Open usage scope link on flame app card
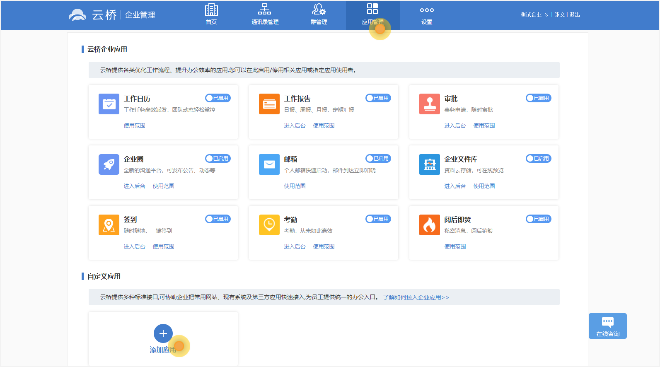 [x=455, y=246]
